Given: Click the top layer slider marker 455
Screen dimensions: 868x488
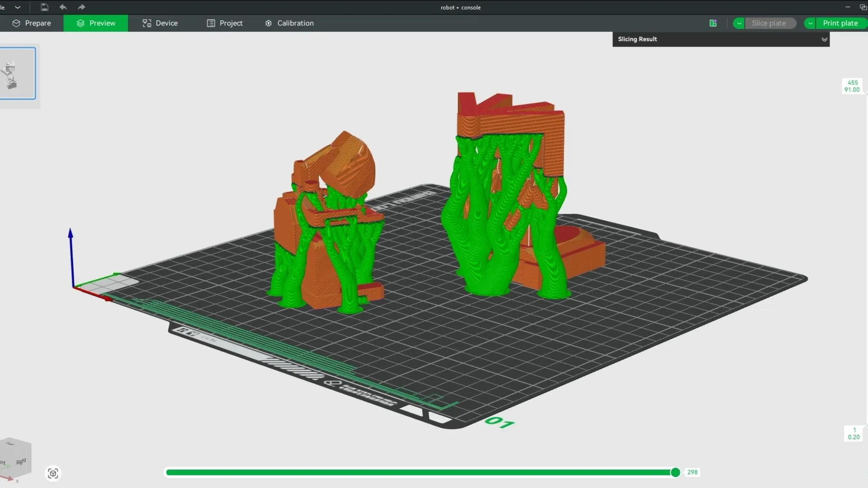Looking at the screenshot, I should 852,86.
